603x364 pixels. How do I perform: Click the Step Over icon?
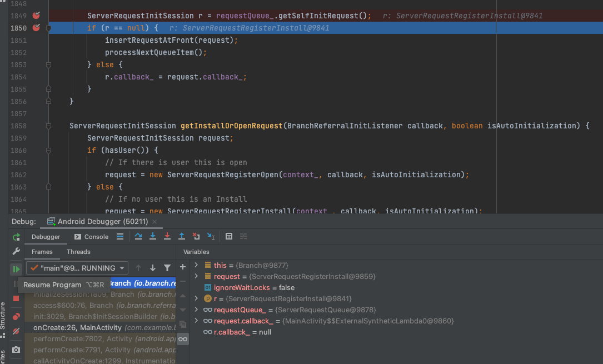click(138, 236)
